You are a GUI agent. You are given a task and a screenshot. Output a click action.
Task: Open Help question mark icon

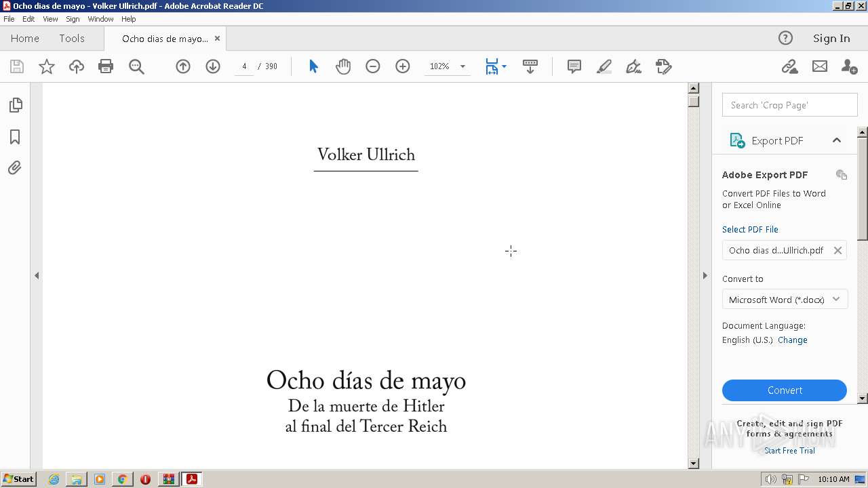point(785,38)
